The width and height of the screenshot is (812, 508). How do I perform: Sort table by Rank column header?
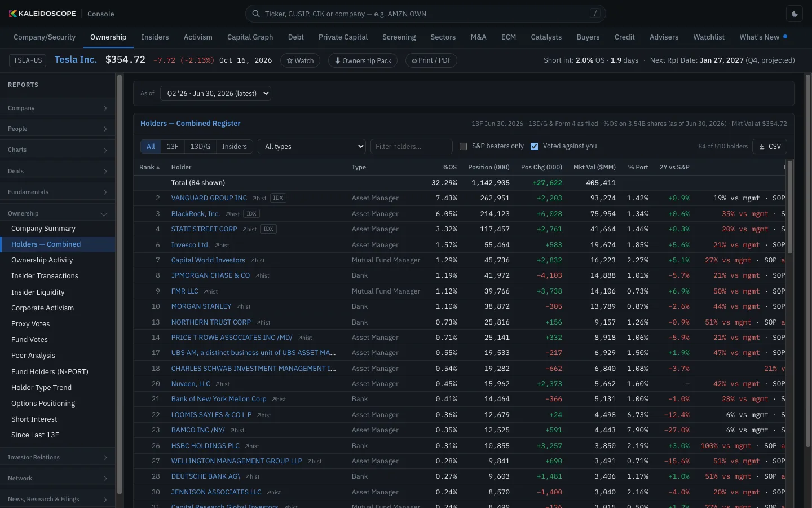pos(149,167)
